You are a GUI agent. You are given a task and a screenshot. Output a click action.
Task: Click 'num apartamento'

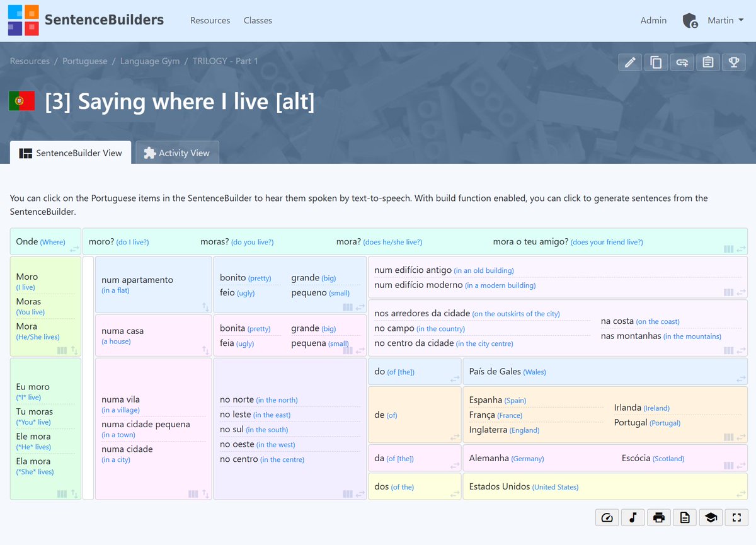tap(137, 280)
